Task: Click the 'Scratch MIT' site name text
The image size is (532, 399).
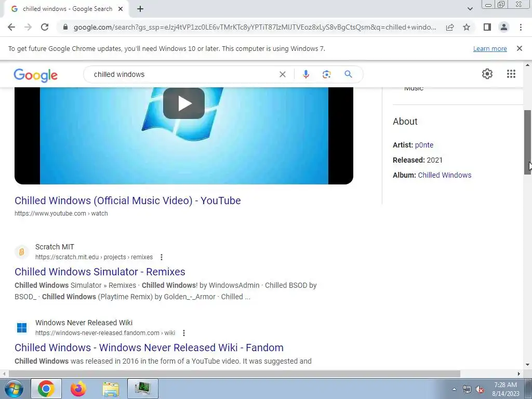Action: (x=55, y=247)
